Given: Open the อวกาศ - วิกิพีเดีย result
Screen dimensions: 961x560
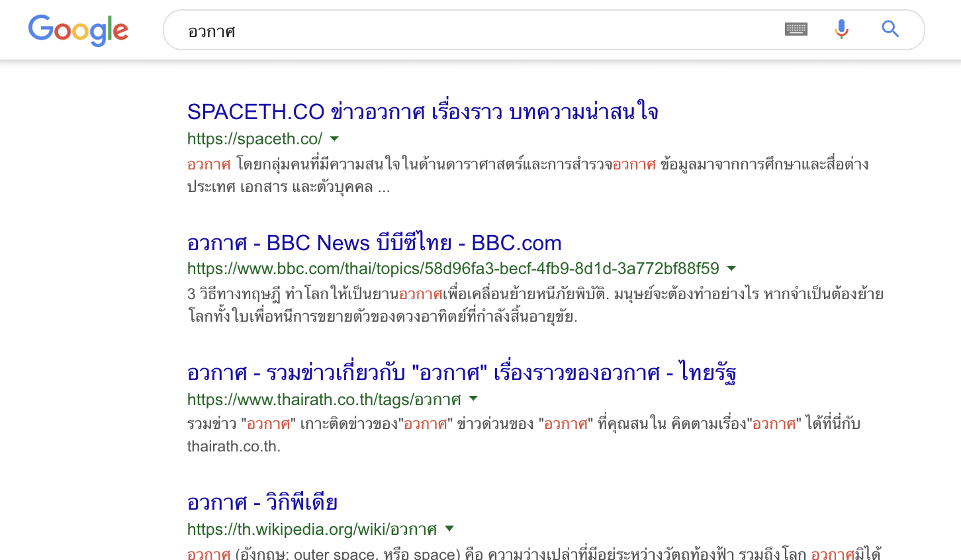Looking at the screenshot, I should [262, 502].
